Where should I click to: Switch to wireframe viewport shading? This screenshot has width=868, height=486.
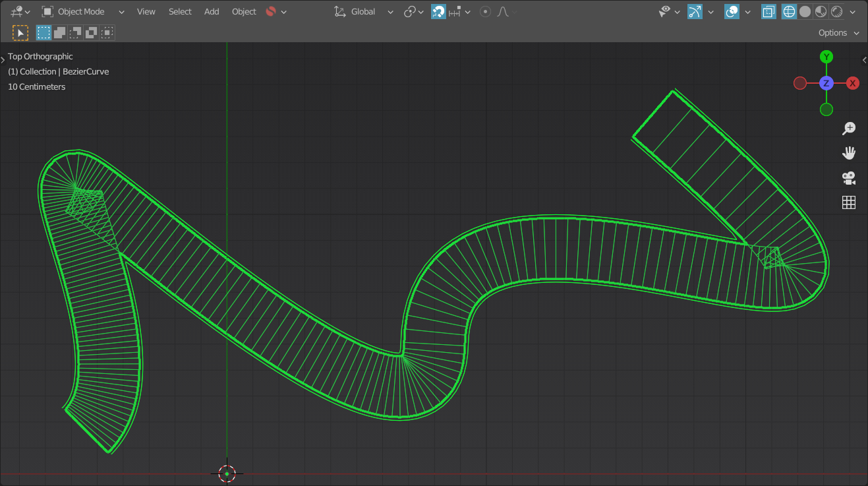789,12
